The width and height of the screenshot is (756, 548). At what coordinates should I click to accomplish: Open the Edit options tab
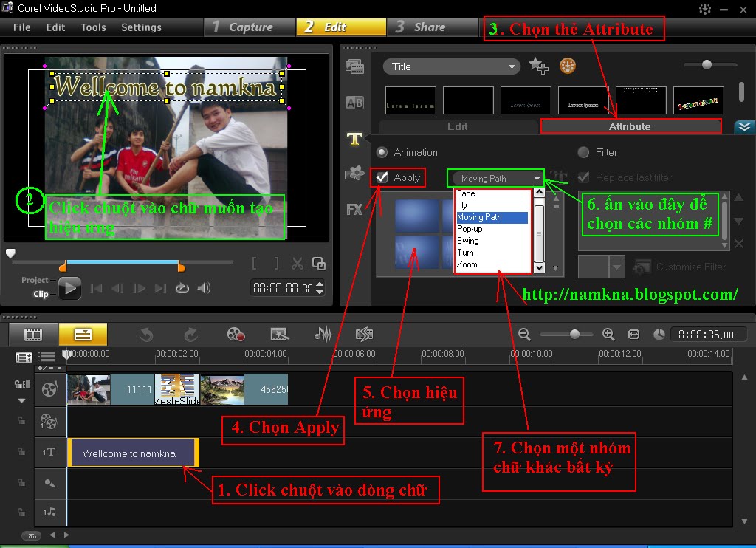[x=458, y=126]
